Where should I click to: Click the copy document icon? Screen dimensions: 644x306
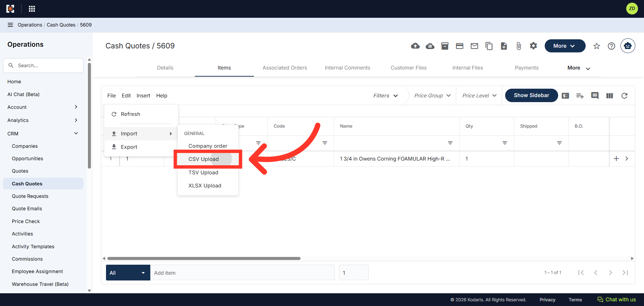[489, 46]
